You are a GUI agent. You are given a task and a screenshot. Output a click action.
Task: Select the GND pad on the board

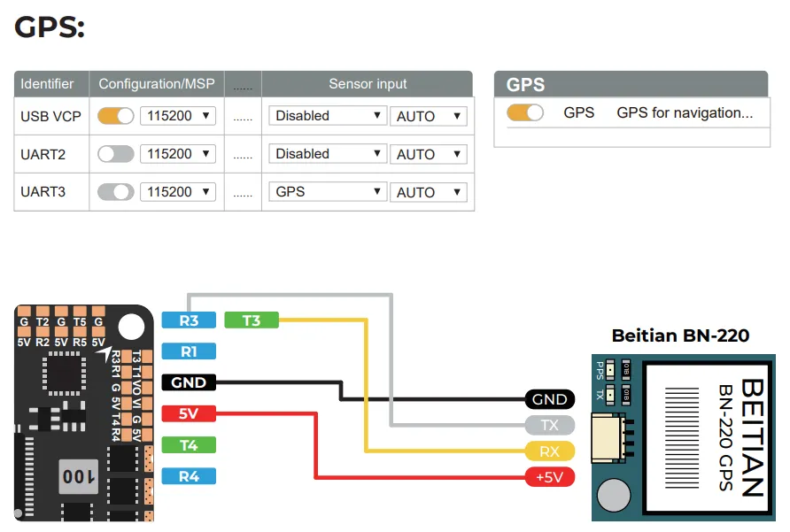tap(189, 382)
